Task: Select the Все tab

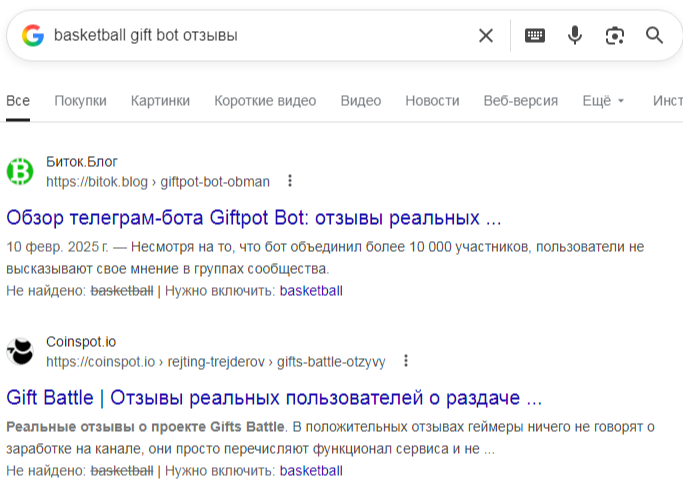Action: [18, 101]
